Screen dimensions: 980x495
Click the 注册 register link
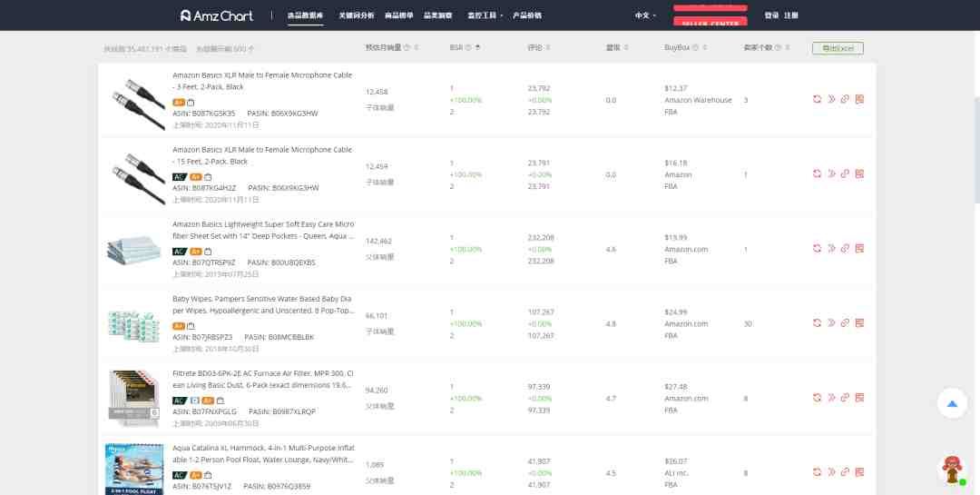tap(791, 15)
